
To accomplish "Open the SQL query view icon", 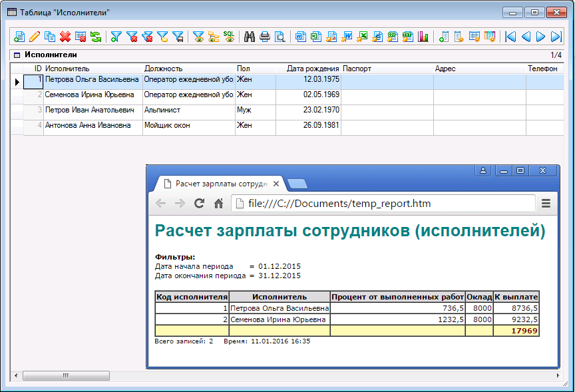I will 229,37.
